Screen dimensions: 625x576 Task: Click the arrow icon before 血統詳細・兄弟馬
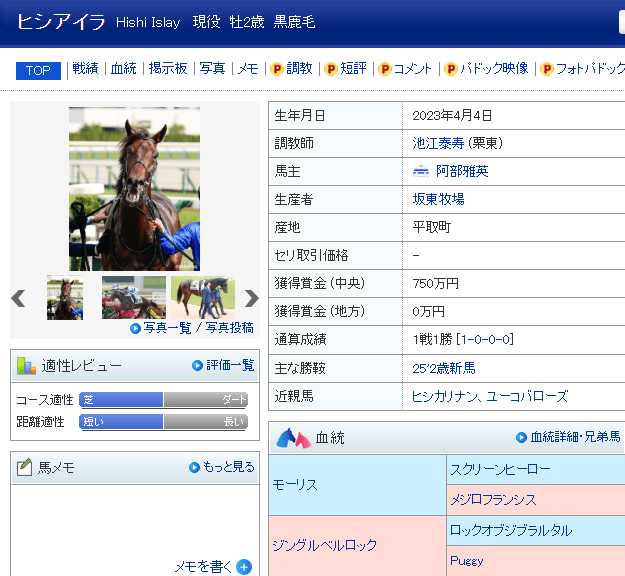(x=521, y=438)
